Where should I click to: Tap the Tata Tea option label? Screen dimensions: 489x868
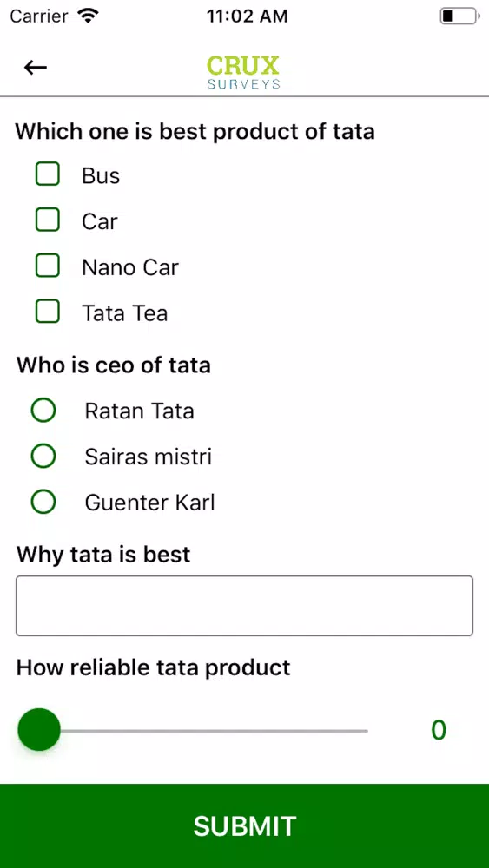point(124,313)
